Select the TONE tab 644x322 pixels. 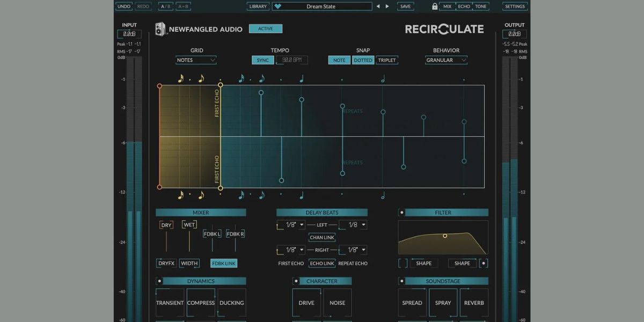(480, 6)
